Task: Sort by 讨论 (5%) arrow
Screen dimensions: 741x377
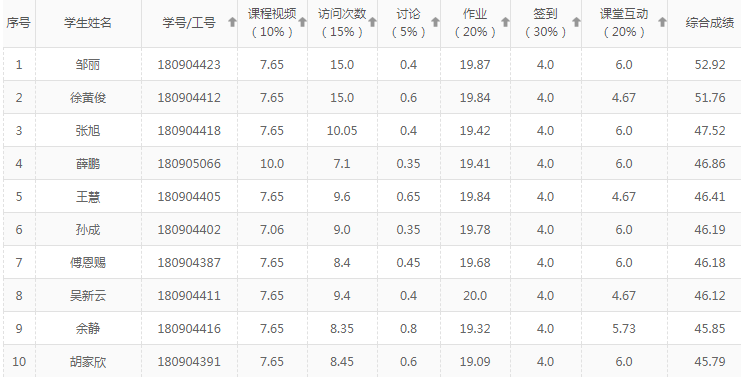Action: coord(435,22)
